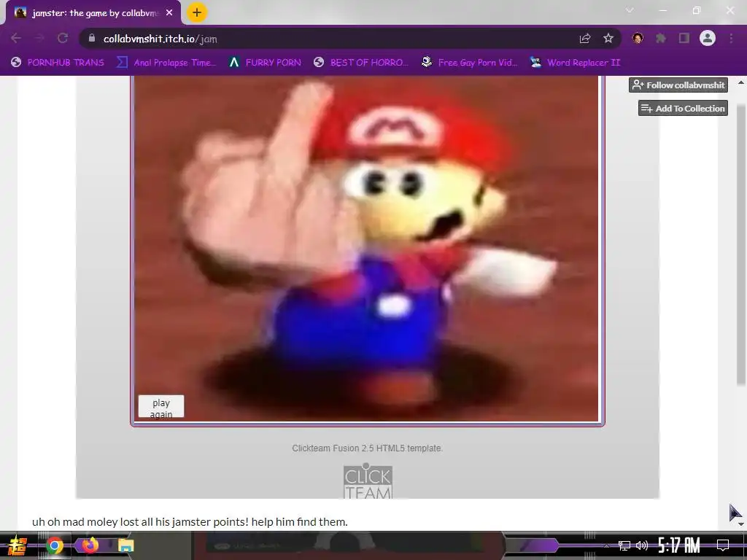Click the mad moley jamster points description text
The image size is (747, 560).
pos(190,522)
